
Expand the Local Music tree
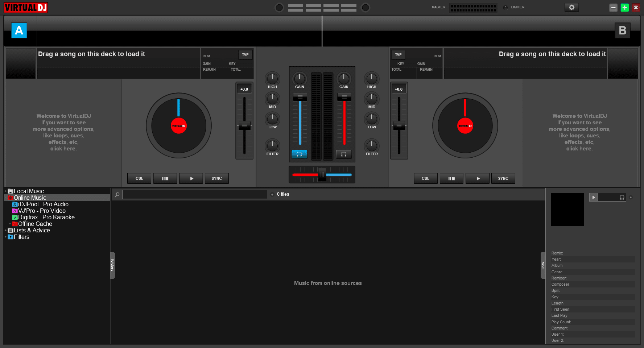[x=5, y=191]
